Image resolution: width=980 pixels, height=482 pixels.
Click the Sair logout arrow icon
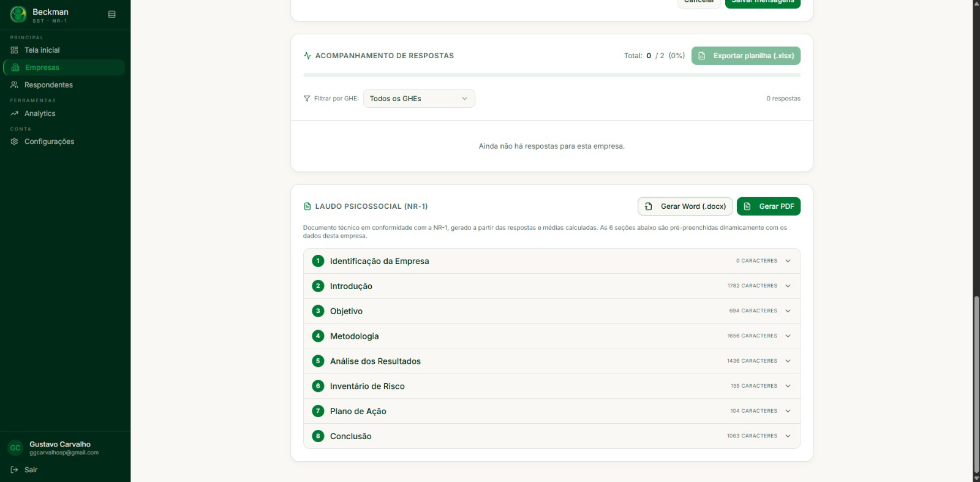tap(14, 470)
